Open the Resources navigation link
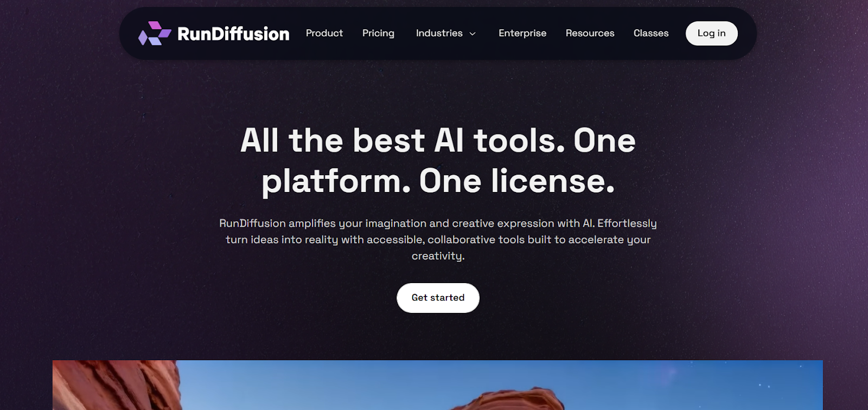 click(x=590, y=33)
